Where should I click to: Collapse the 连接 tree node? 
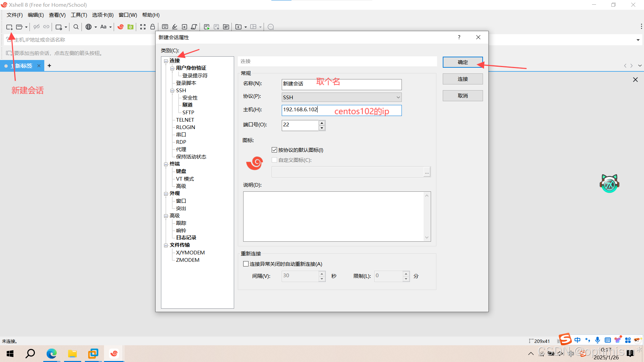pyautogui.click(x=166, y=61)
